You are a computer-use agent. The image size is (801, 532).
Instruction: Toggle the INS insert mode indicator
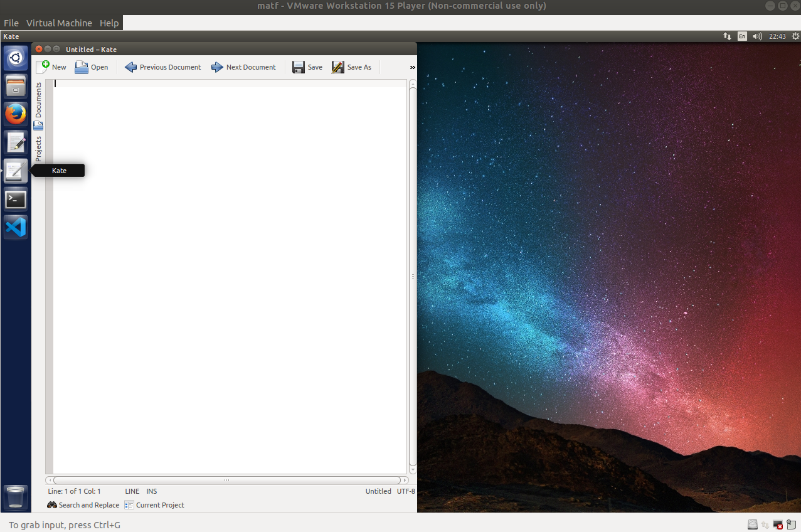tap(152, 491)
